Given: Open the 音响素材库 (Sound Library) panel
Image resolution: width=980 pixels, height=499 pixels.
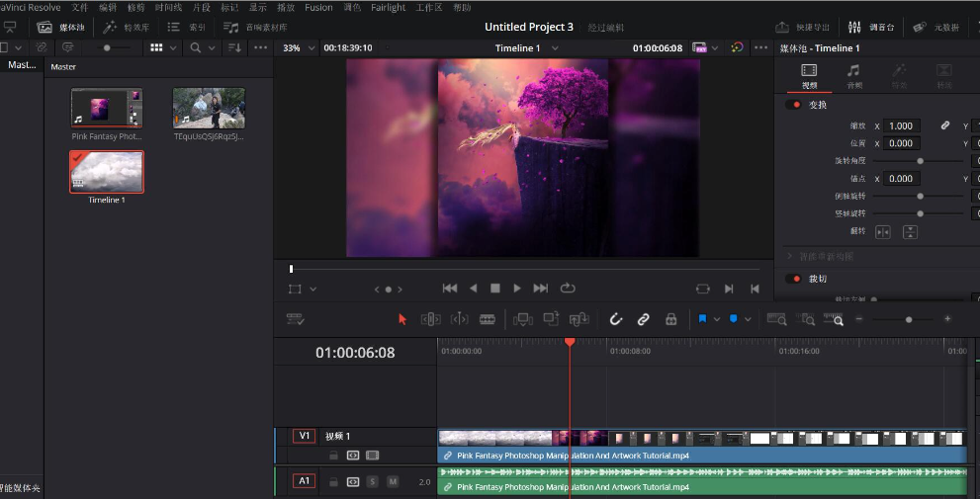Looking at the screenshot, I should pos(255,28).
